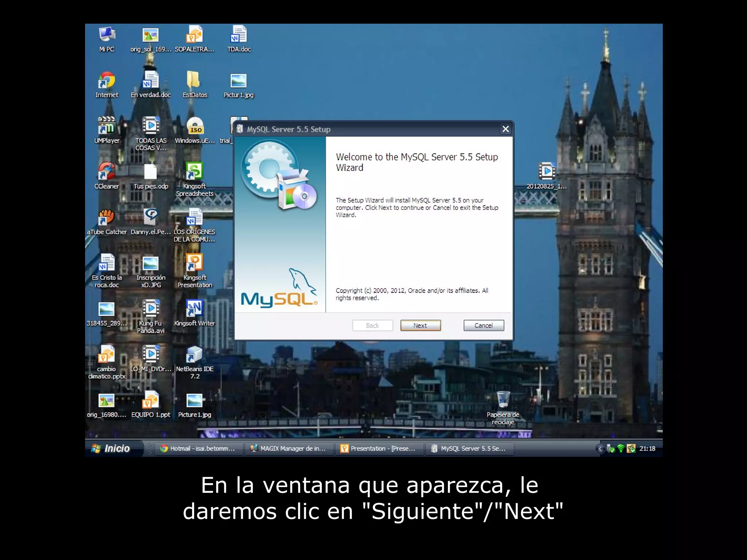Select the UMPlayer desktop icon
This screenshot has height=560, width=747.
[107, 131]
